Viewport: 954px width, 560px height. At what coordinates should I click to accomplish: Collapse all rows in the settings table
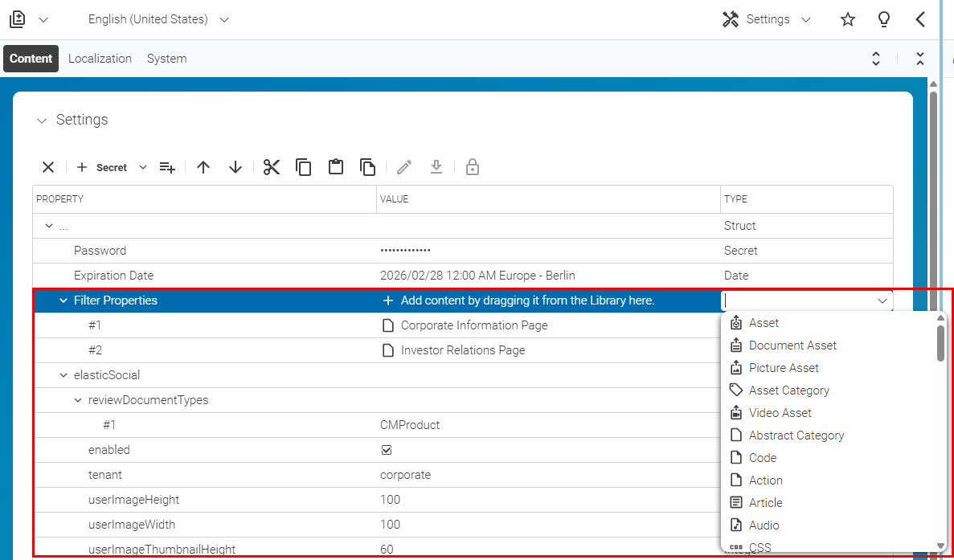[919, 58]
